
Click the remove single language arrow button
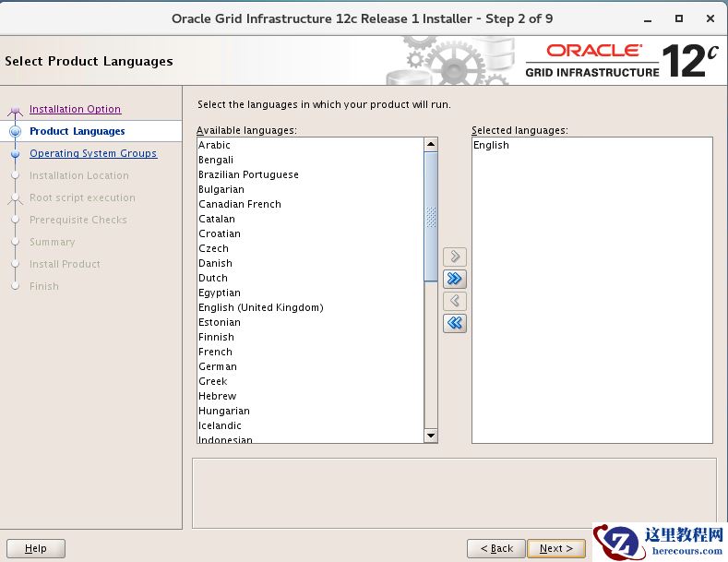[x=455, y=301]
